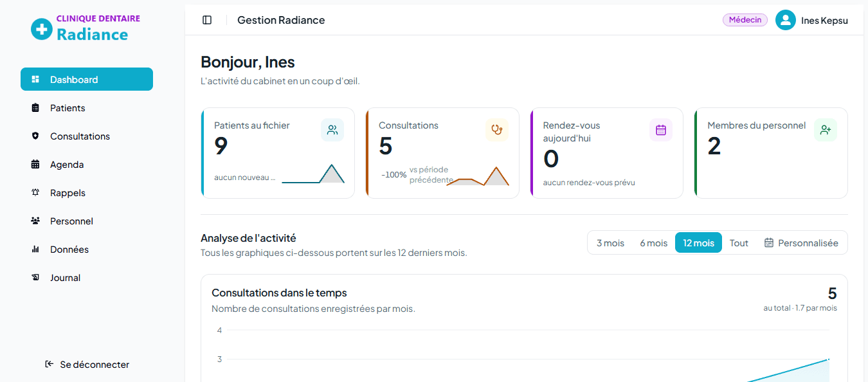This screenshot has height=382, width=868.
Task: Select the 3 mois period
Action: click(610, 242)
